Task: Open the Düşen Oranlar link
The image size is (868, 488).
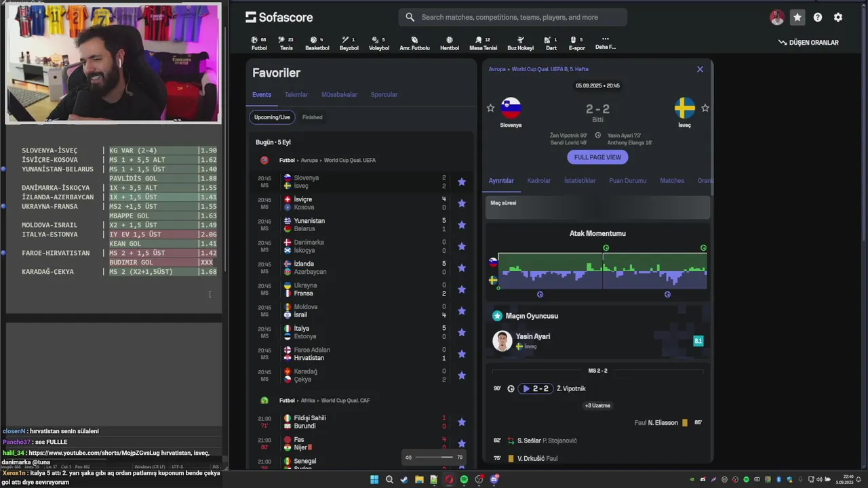Action: click(x=808, y=43)
